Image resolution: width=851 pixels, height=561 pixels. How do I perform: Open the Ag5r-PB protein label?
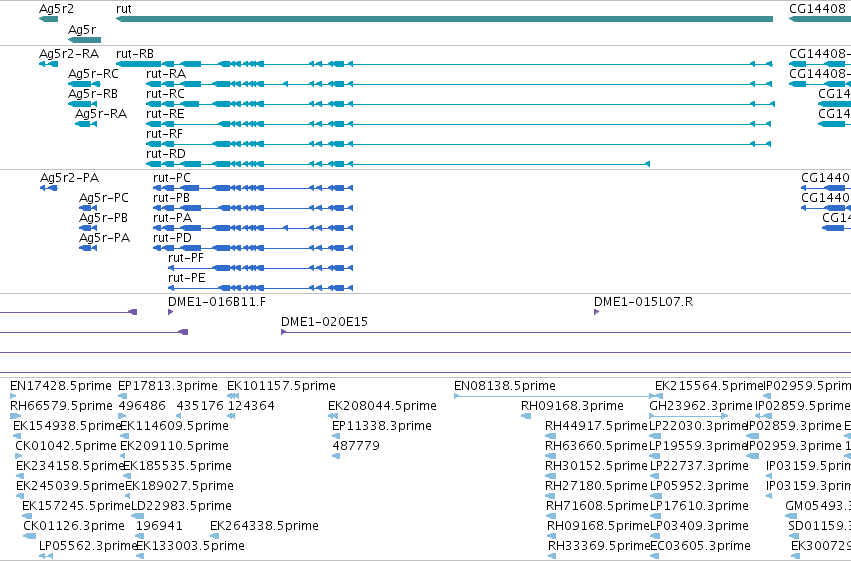tap(103, 218)
